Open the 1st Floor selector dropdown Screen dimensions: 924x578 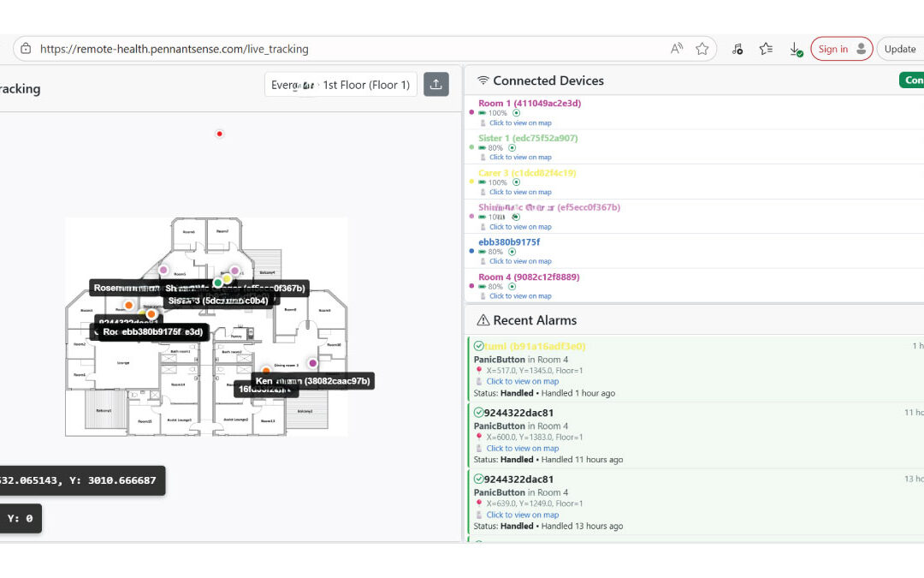[341, 85]
